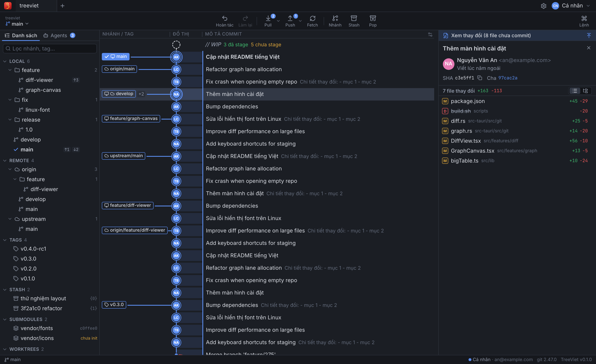Switch to the Agents tab
The height and width of the screenshot is (364, 596).
59,36
